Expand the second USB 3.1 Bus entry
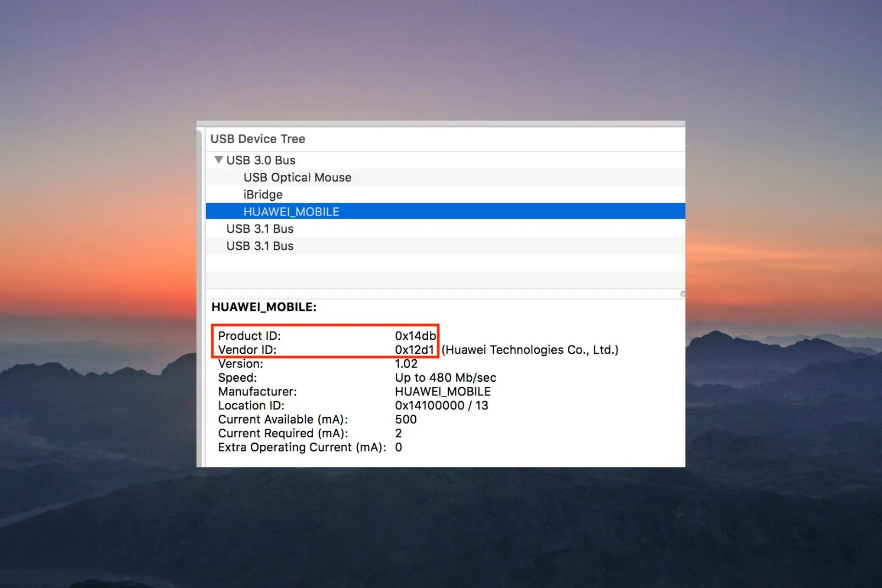 coord(260,246)
